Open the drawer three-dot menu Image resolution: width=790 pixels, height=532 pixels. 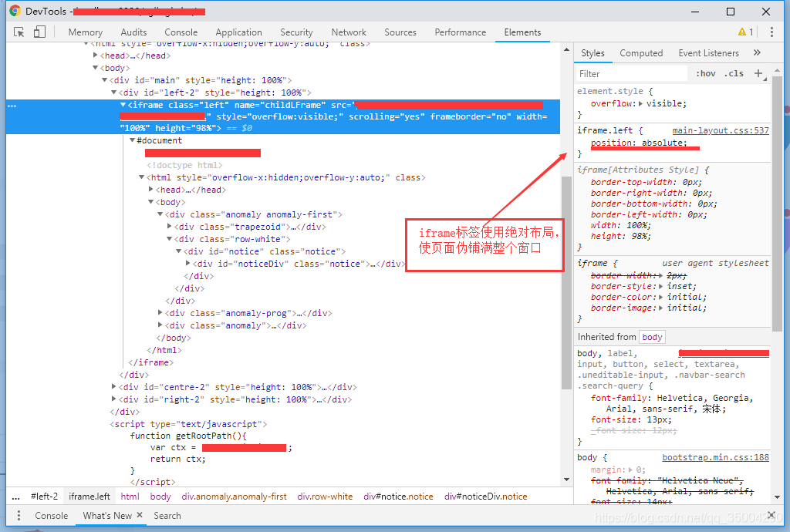19,515
